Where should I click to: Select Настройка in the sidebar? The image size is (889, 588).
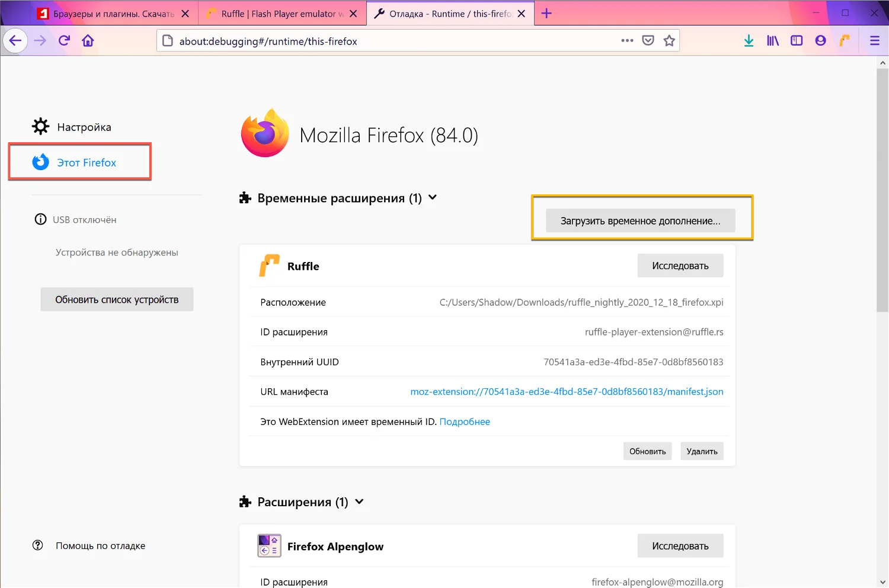[84, 127]
